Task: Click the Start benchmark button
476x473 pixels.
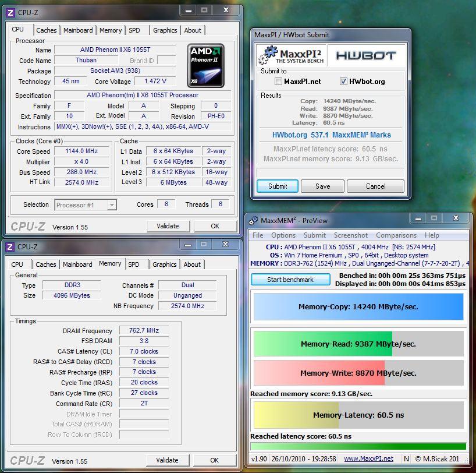Action: coord(290,280)
